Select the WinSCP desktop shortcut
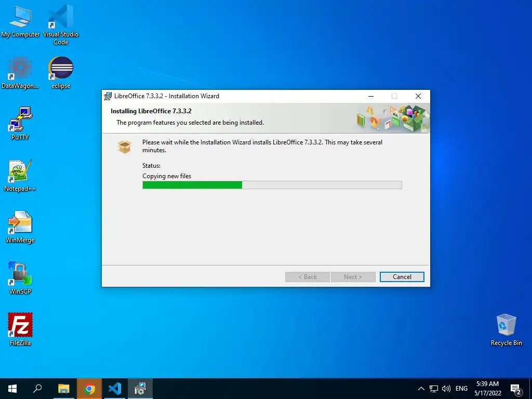This screenshot has height=399, width=532. [20, 278]
